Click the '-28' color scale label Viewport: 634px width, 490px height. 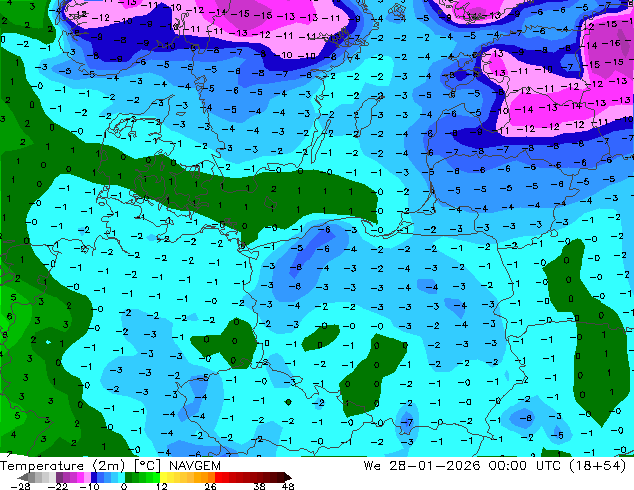coord(20,486)
